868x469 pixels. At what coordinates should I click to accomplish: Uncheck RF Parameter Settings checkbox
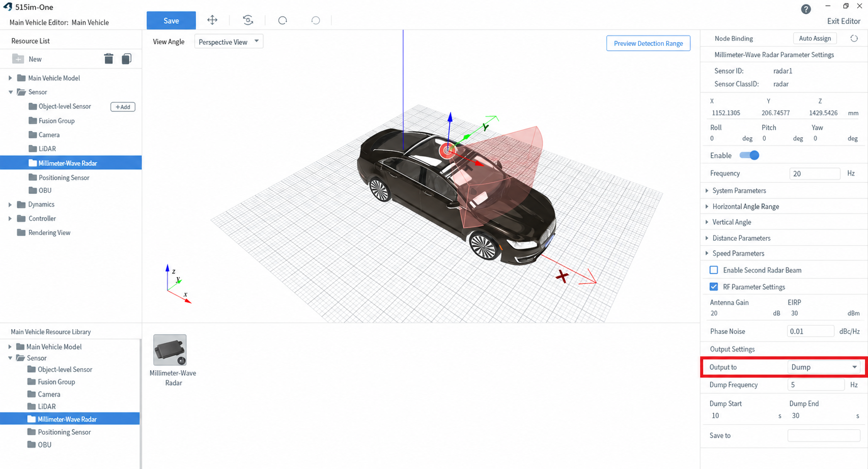[714, 287]
